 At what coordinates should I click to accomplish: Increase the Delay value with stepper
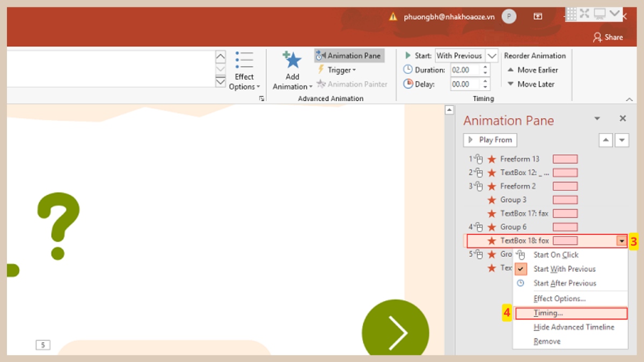tap(485, 81)
